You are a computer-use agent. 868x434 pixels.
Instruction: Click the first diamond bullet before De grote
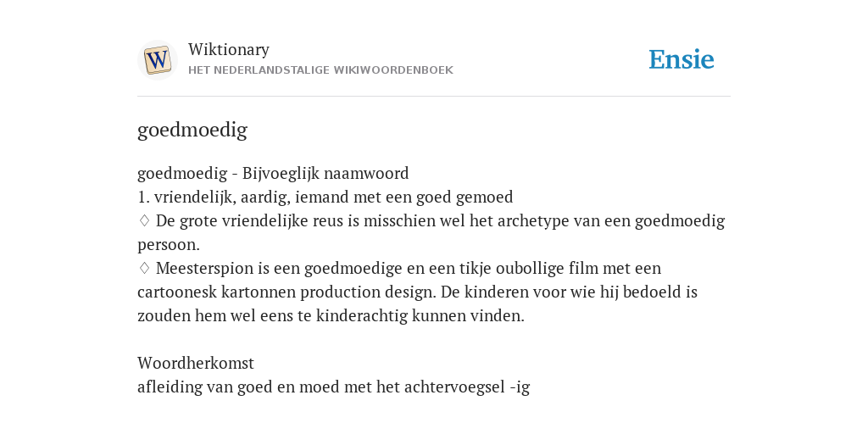tap(144, 221)
